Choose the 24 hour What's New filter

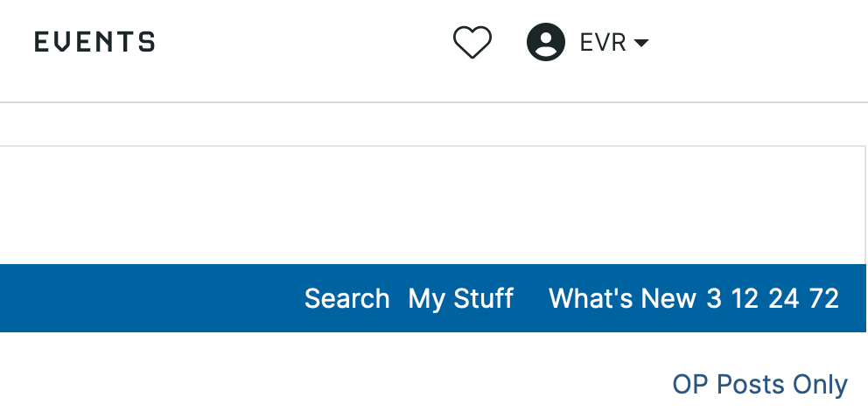[784, 299]
